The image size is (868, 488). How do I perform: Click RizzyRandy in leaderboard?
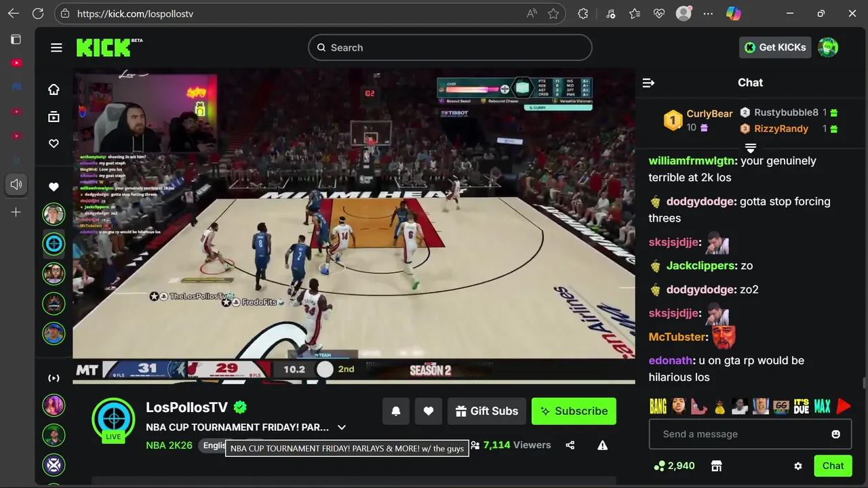pos(781,129)
